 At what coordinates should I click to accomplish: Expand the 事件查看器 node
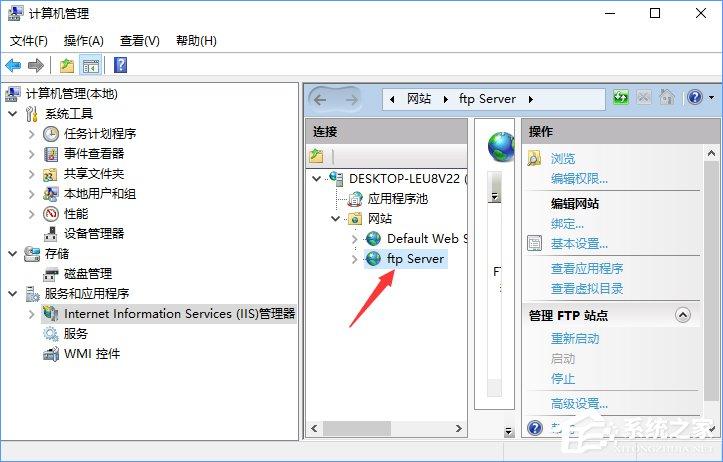click(x=31, y=154)
